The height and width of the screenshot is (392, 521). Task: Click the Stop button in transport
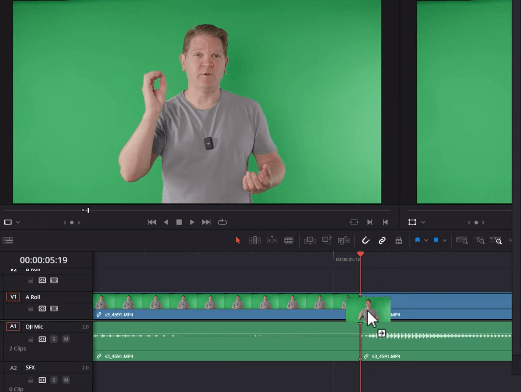179,222
